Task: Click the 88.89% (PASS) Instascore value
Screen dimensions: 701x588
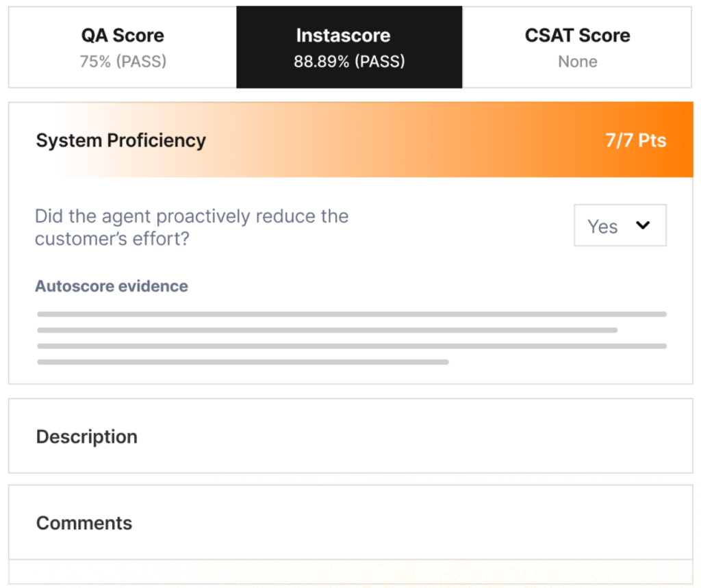Action: pos(349,62)
